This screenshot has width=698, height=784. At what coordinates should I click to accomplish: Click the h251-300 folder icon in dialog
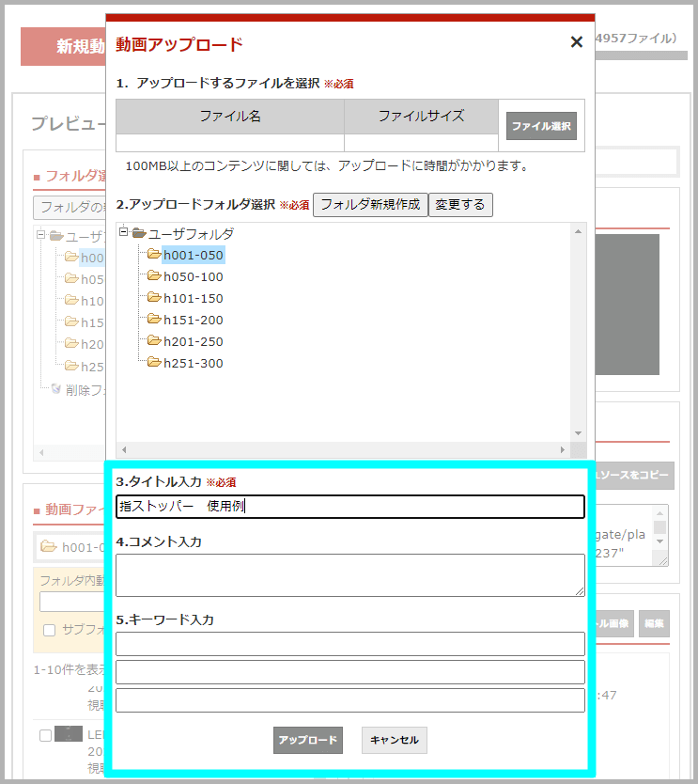click(154, 362)
